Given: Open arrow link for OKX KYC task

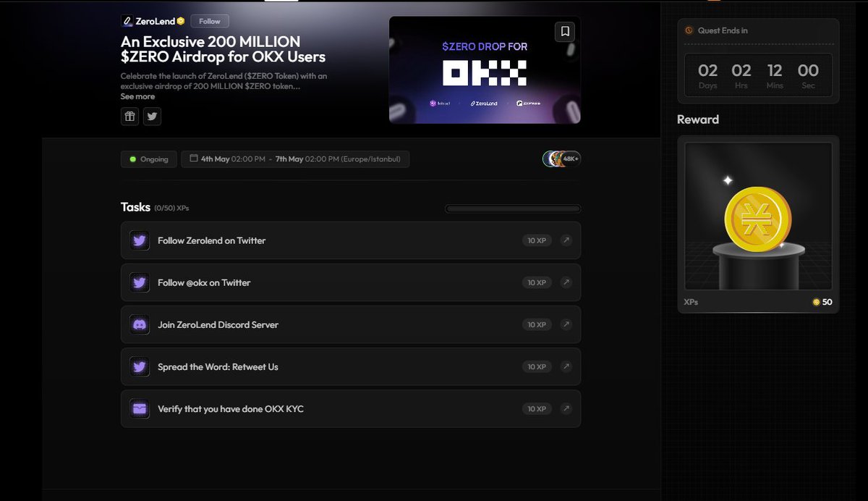Looking at the screenshot, I should (x=566, y=408).
